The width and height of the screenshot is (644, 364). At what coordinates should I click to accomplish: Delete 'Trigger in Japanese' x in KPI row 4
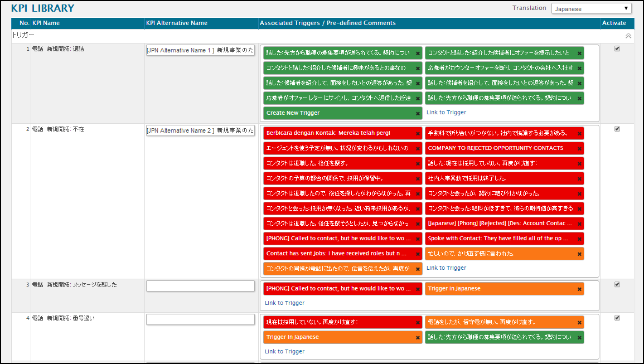(x=418, y=338)
